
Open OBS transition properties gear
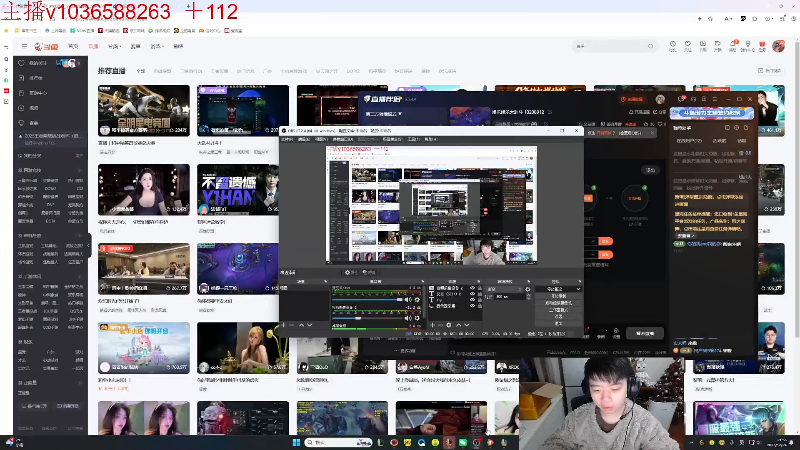(528, 289)
